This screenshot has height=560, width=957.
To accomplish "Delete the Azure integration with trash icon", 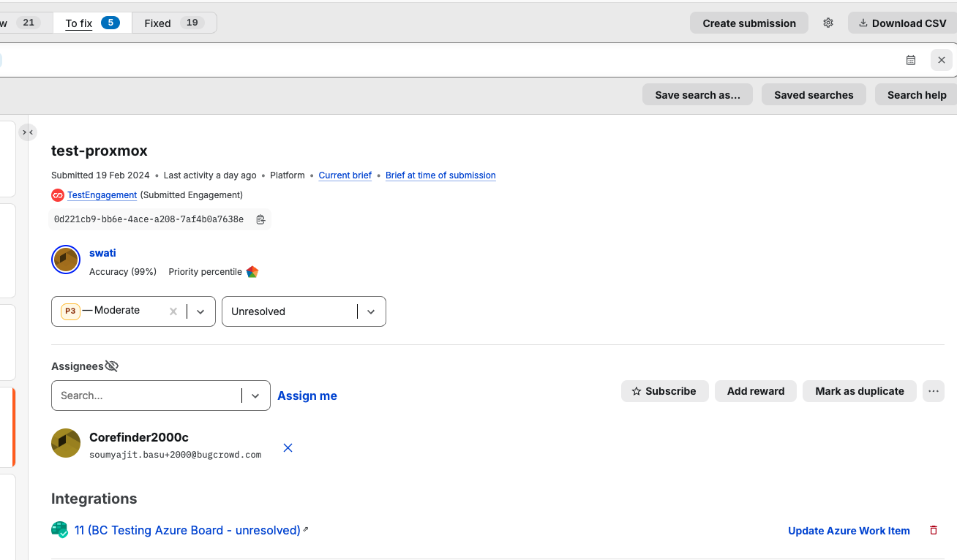I will click(x=934, y=531).
